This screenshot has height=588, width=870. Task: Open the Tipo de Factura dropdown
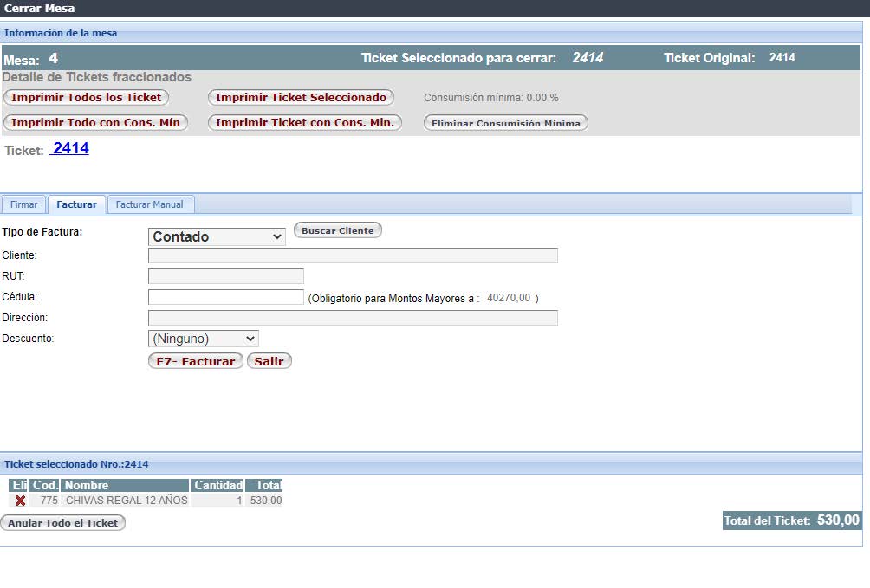pos(217,236)
